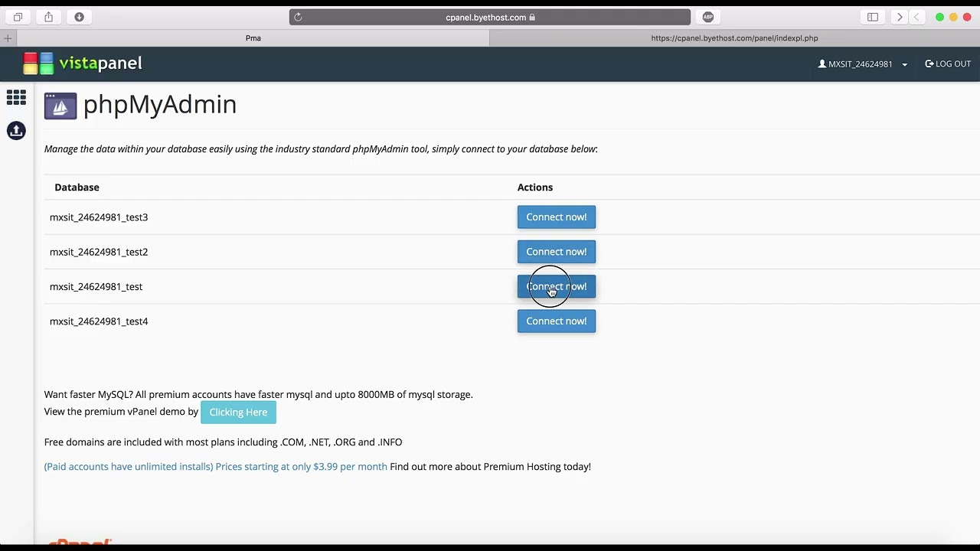Show tab overview icon

coord(18,17)
